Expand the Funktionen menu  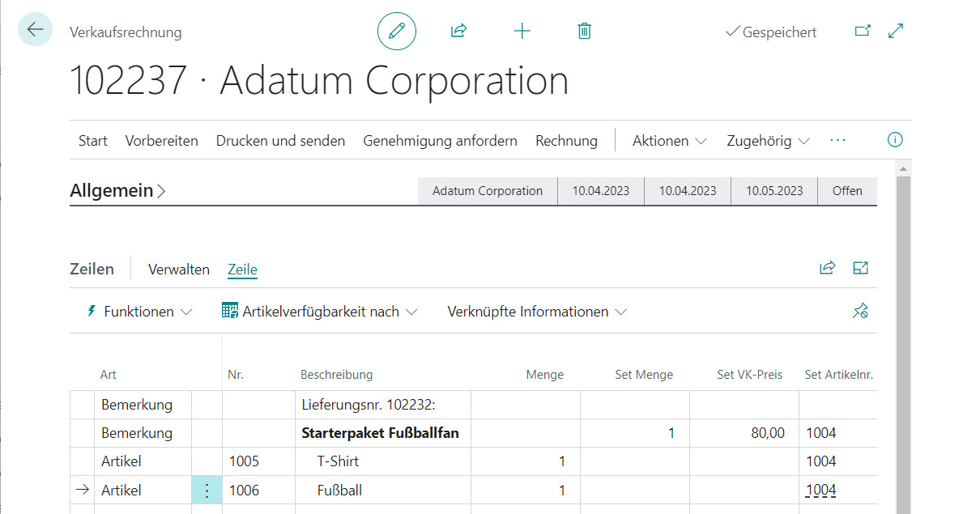click(x=139, y=312)
